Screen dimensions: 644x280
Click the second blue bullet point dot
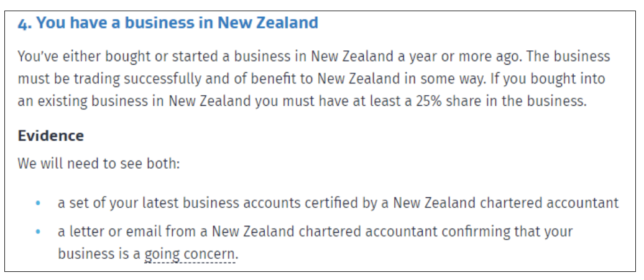coord(38,232)
